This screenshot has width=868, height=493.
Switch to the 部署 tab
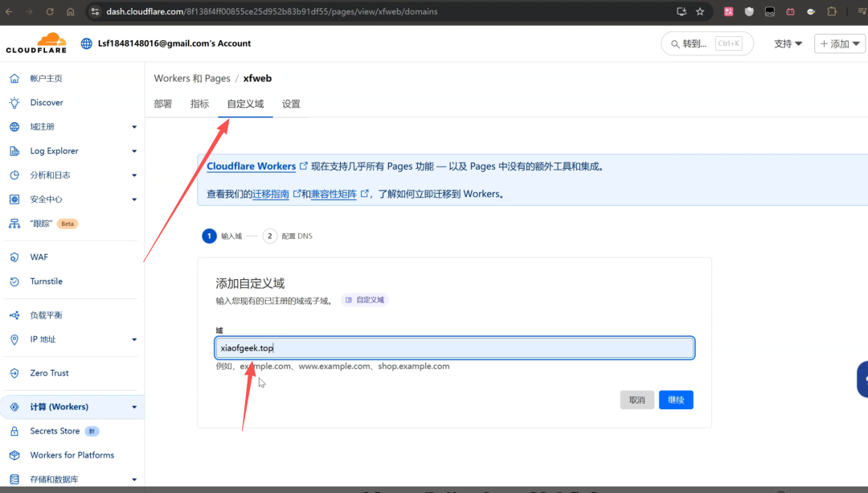click(x=162, y=104)
